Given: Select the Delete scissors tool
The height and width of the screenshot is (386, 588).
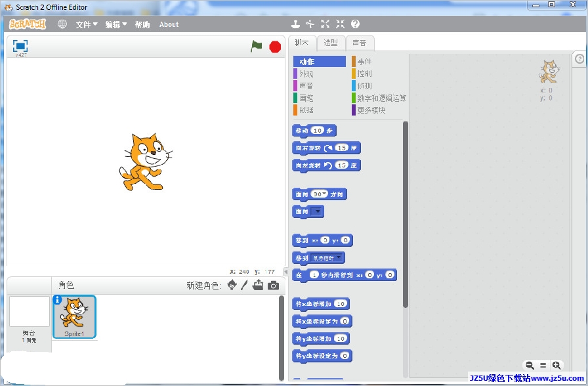Looking at the screenshot, I should 310,24.
